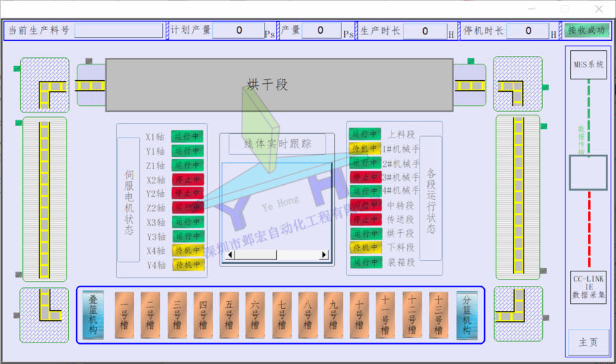Click the 线体实时跟踪 label button

(x=278, y=144)
